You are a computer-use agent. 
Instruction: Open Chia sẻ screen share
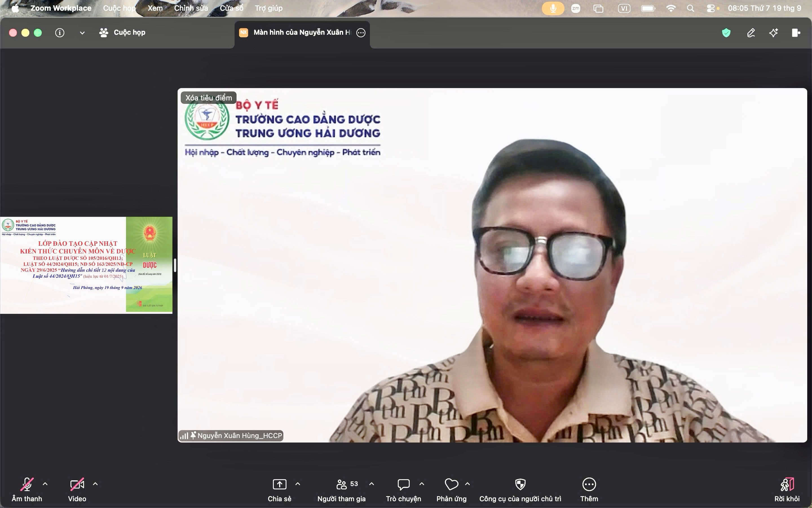click(279, 490)
